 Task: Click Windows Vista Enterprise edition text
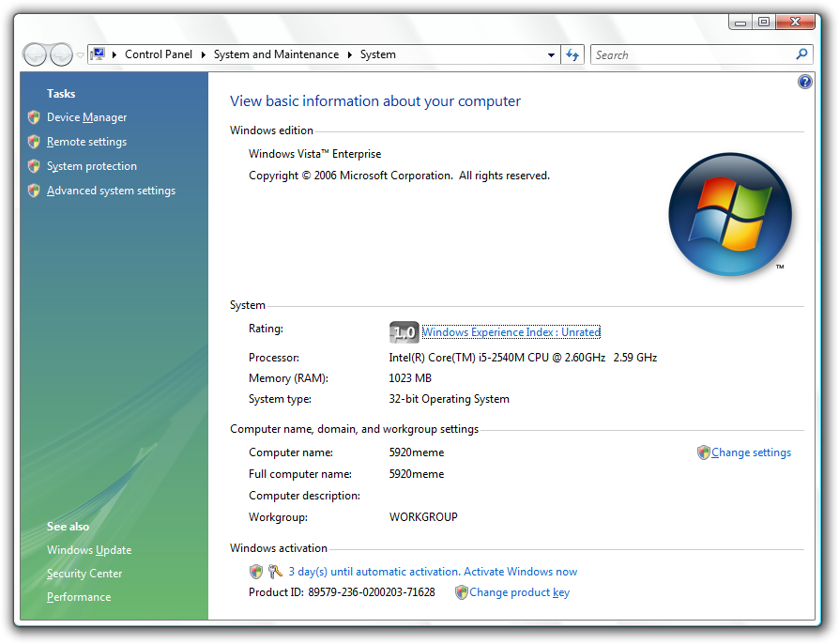pyautogui.click(x=314, y=154)
